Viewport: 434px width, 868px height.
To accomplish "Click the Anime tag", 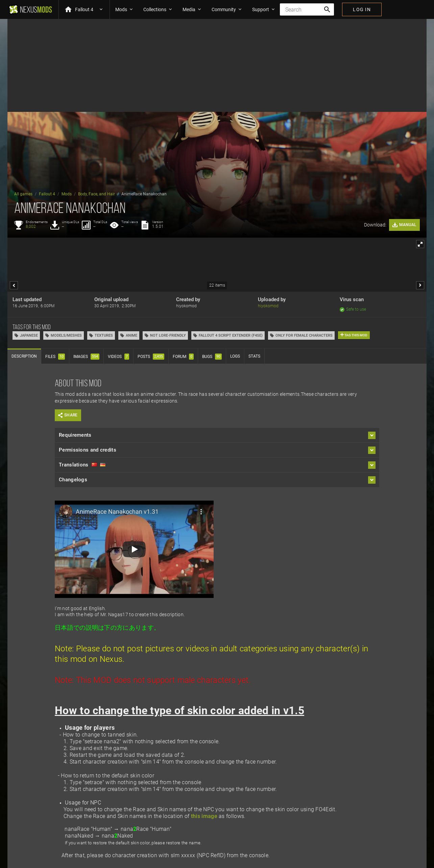I will [x=129, y=335].
